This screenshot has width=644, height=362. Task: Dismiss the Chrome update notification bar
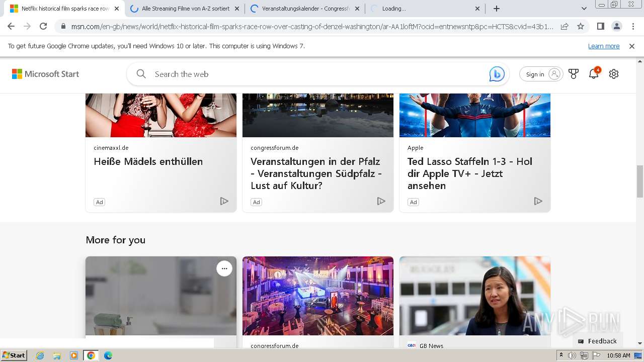[x=632, y=46]
